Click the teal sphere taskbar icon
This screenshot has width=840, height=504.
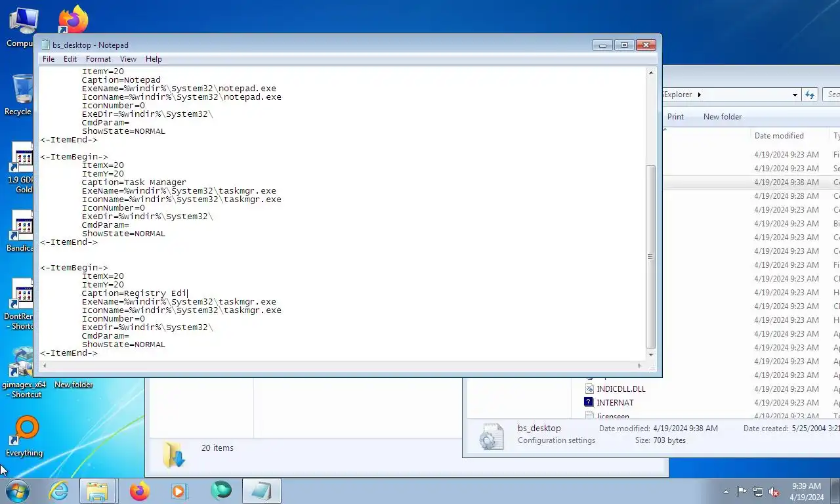[221, 491]
